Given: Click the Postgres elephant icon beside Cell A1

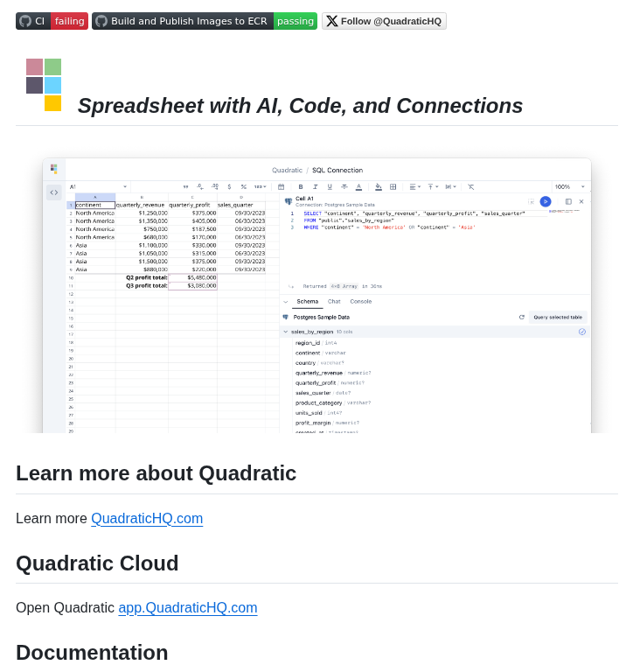Looking at the screenshot, I should pyautogui.click(x=289, y=201).
